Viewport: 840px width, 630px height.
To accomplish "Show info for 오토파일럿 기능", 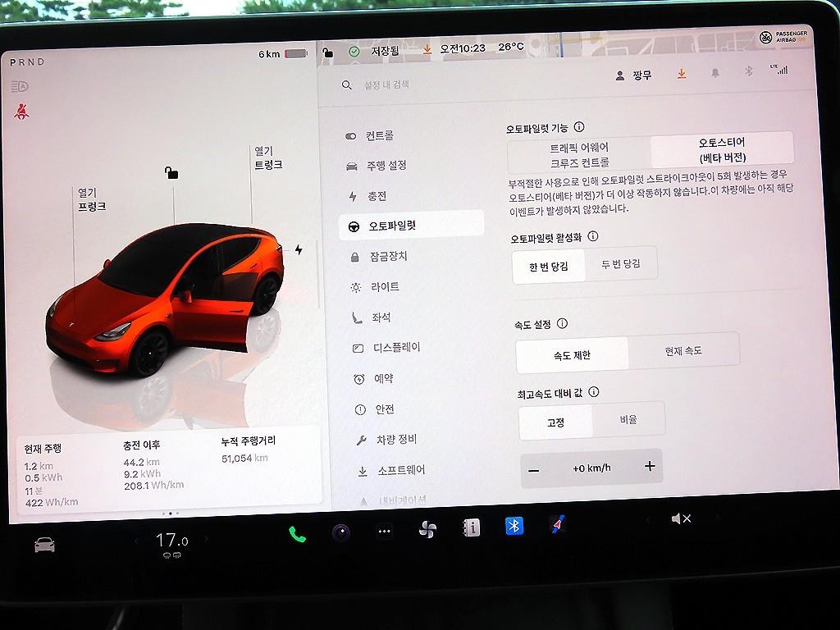I will click(x=579, y=127).
